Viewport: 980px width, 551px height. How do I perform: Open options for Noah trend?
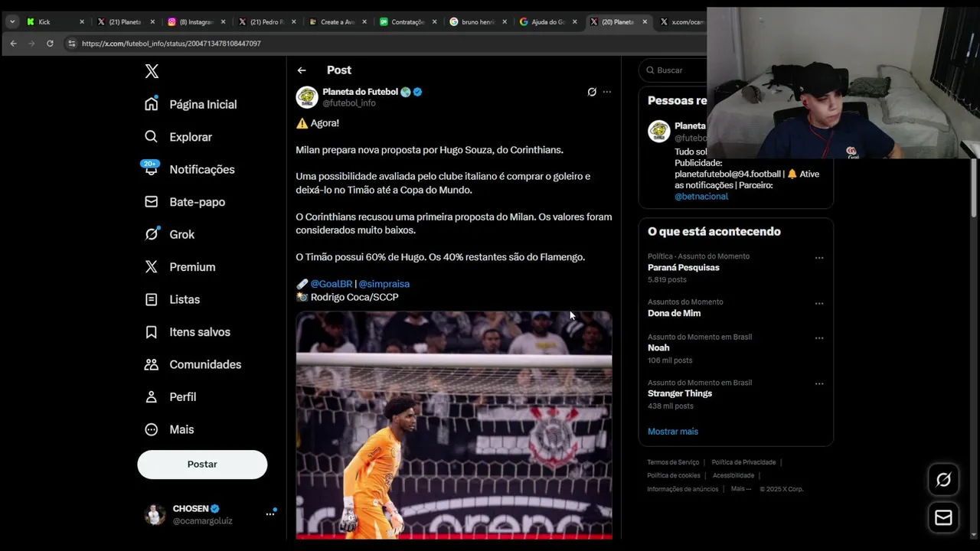[819, 338]
